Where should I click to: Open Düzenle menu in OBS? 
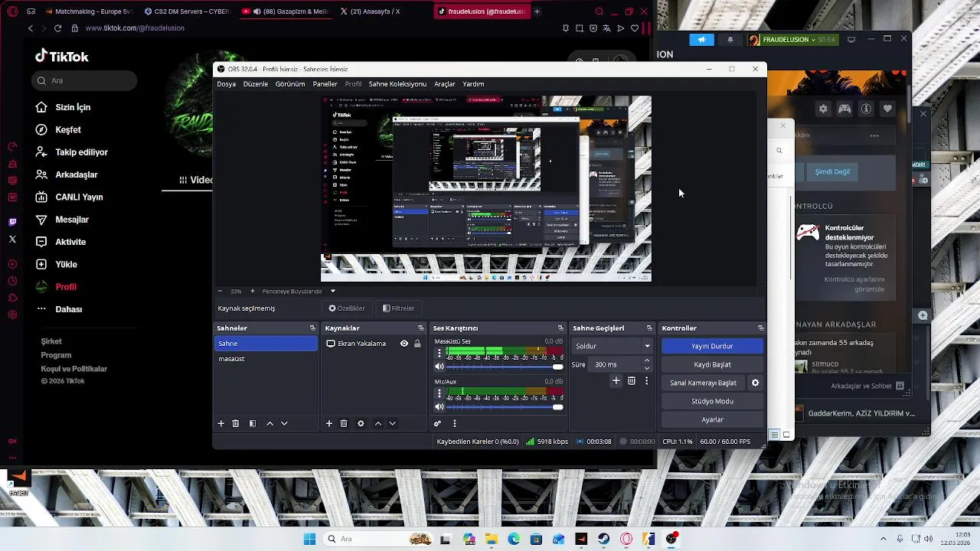(x=256, y=84)
